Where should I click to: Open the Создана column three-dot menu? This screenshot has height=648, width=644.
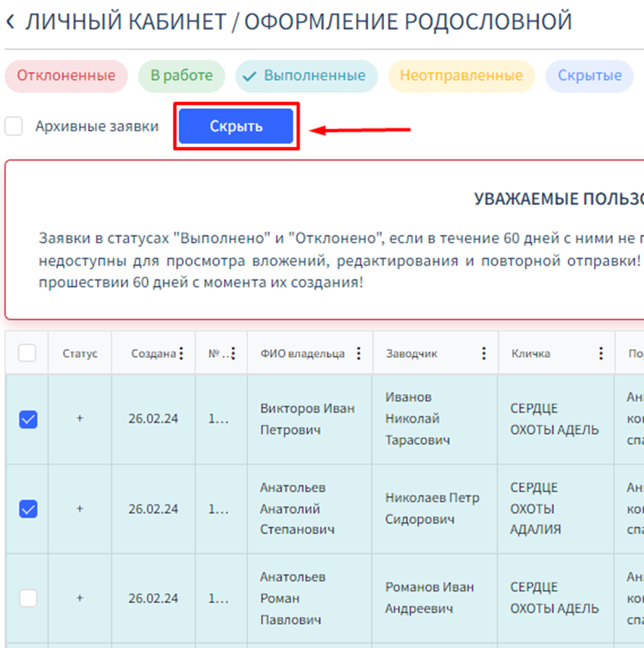(x=181, y=353)
